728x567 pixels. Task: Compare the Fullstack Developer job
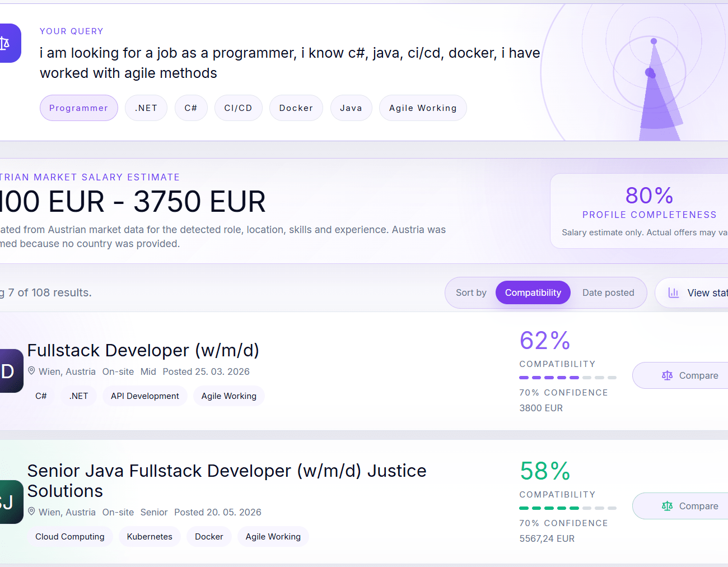click(680, 375)
